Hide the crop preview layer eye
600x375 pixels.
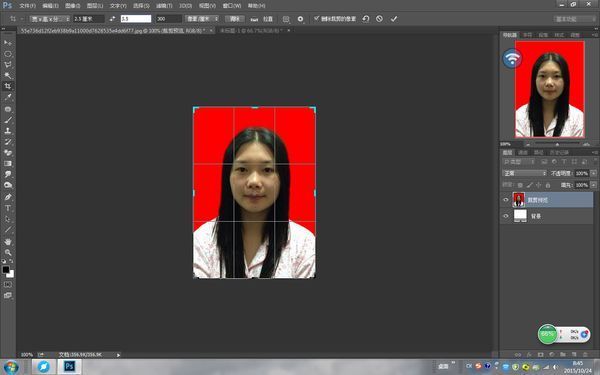(x=505, y=200)
